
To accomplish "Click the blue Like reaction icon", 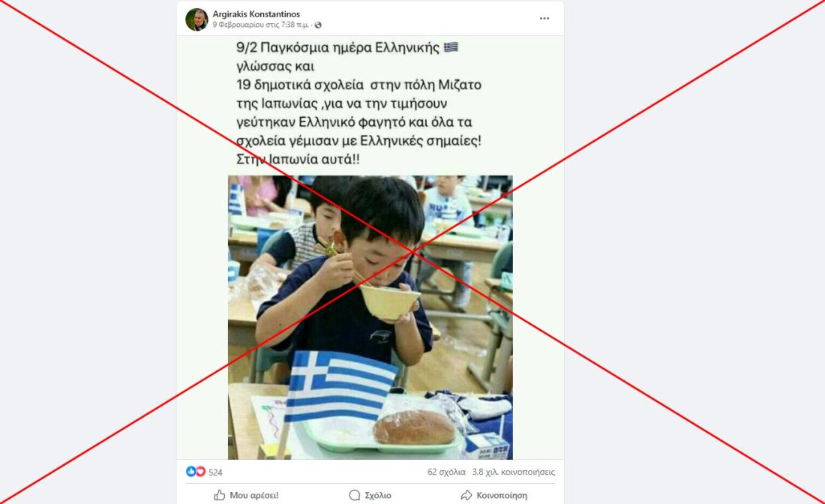I will coord(191,472).
